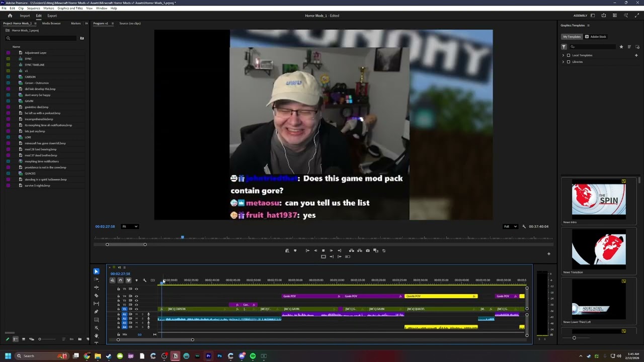Viewport: 644px width, 362px height.
Task: Open Project panel menu next to Horror Mods_1
Action: pyautogui.click(x=35, y=24)
